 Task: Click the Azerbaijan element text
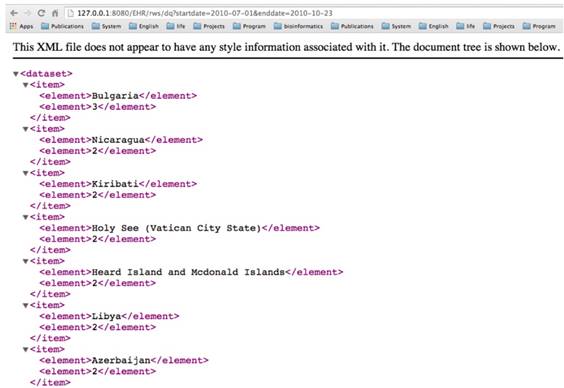[121, 360]
